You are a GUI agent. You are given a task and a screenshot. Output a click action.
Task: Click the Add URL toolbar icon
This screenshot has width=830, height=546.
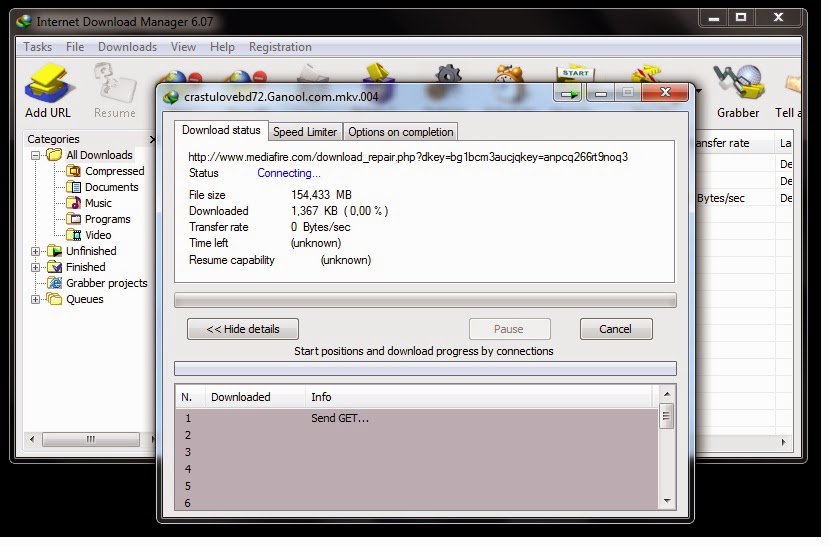point(46,92)
